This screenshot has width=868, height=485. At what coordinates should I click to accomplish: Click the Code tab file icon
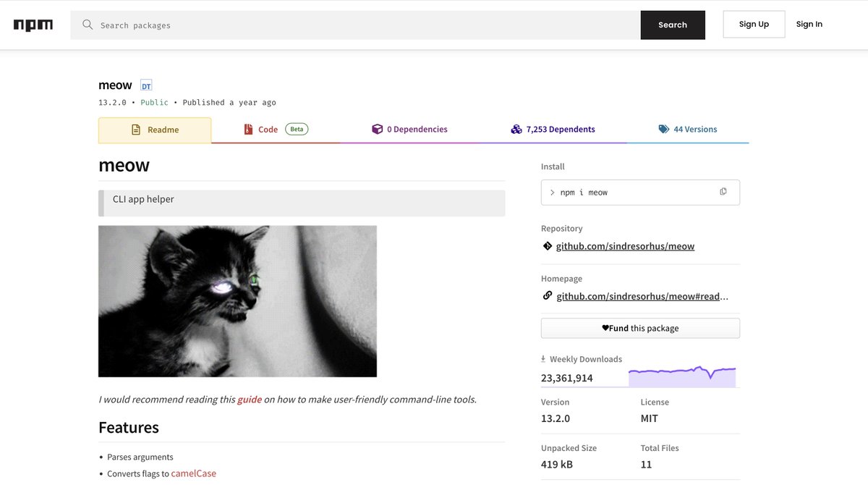click(x=247, y=130)
